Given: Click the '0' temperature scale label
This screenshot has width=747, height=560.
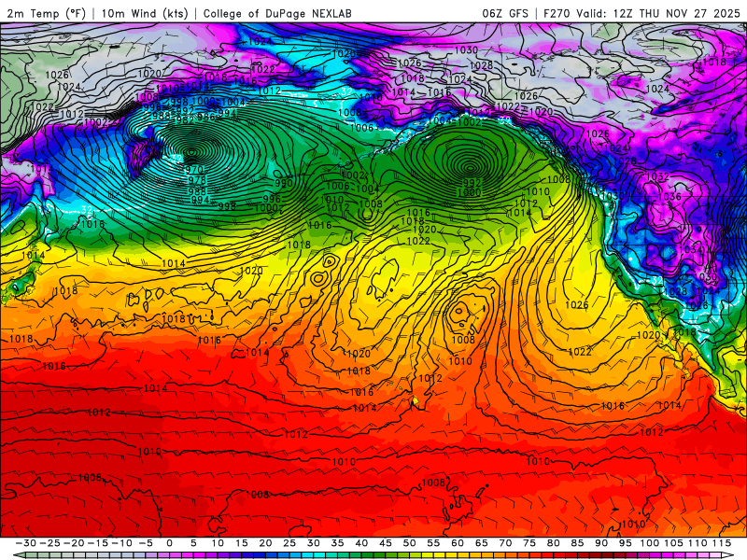Looking at the screenshot, I should (x=169, y=543).
